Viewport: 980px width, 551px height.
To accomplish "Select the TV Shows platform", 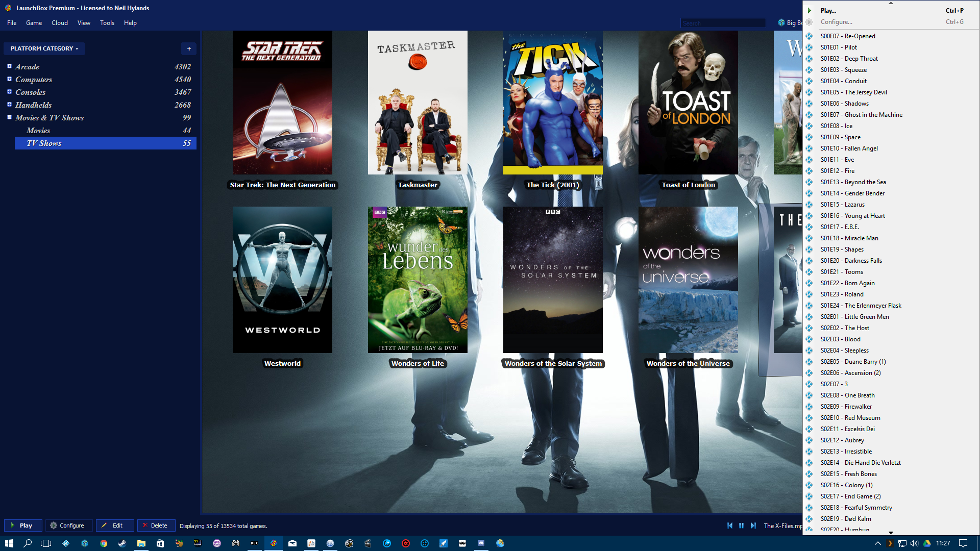I will point(106,143).
